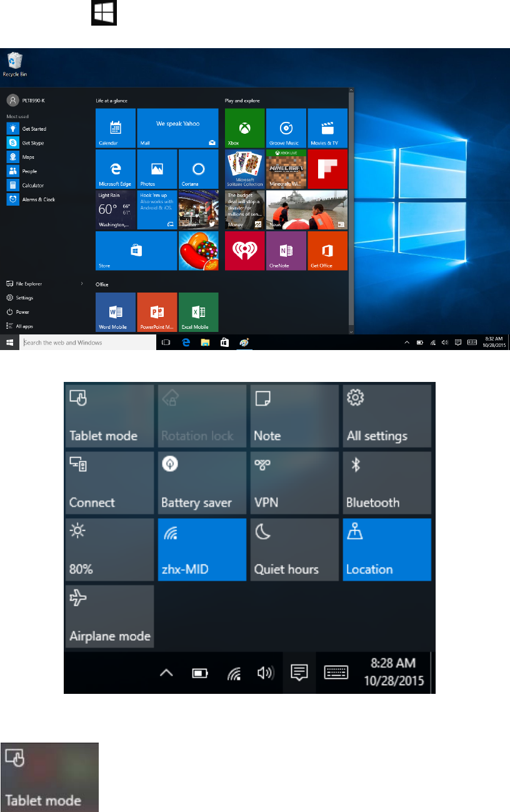The width and height of the screenshot is (510, 812).
Task: Open the Cortana tile
Action: pos(199,169)
